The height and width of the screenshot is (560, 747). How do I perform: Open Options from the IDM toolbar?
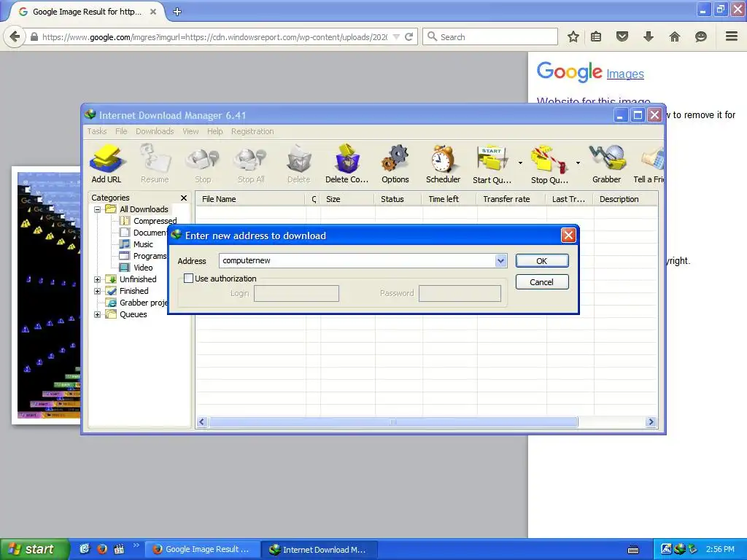[395, 164]
